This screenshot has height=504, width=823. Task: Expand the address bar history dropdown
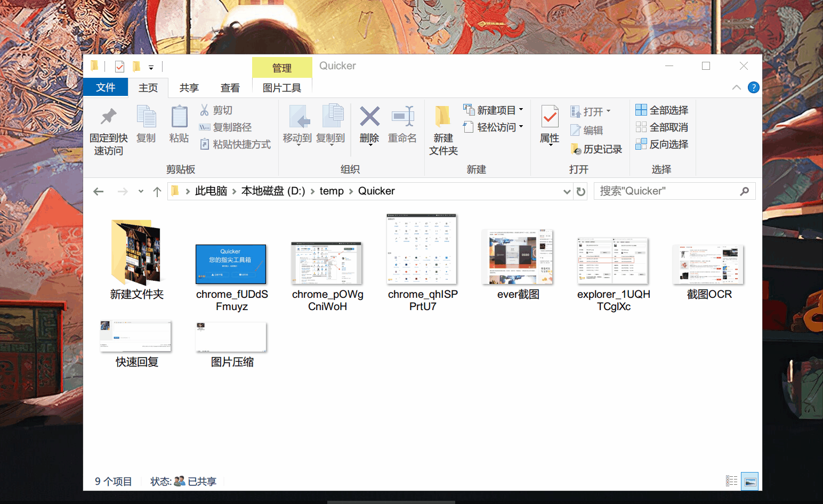[567, 191]
